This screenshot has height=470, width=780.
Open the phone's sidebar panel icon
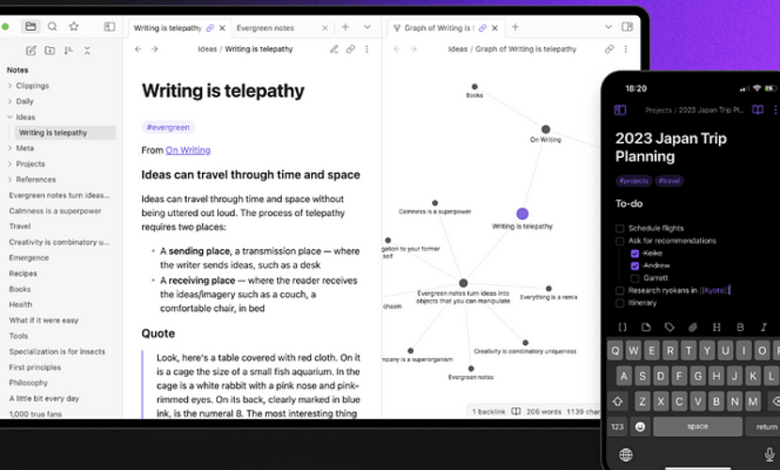tap(620, 110)
